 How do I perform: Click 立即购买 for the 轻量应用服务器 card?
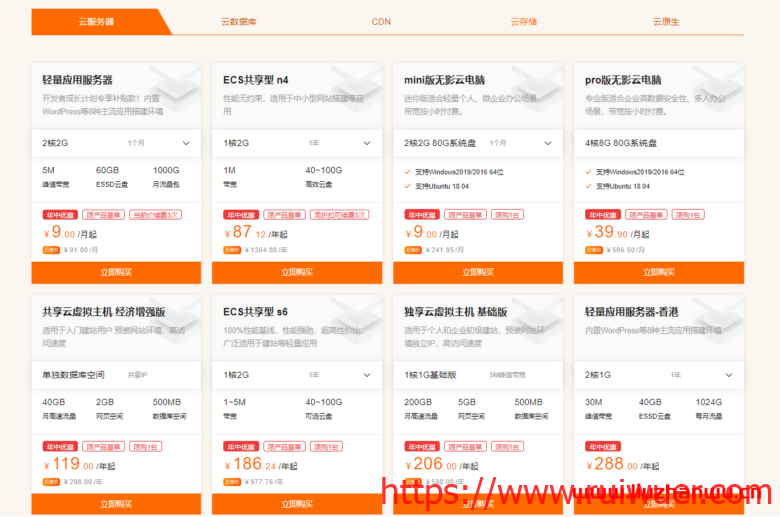coord(116,272)
